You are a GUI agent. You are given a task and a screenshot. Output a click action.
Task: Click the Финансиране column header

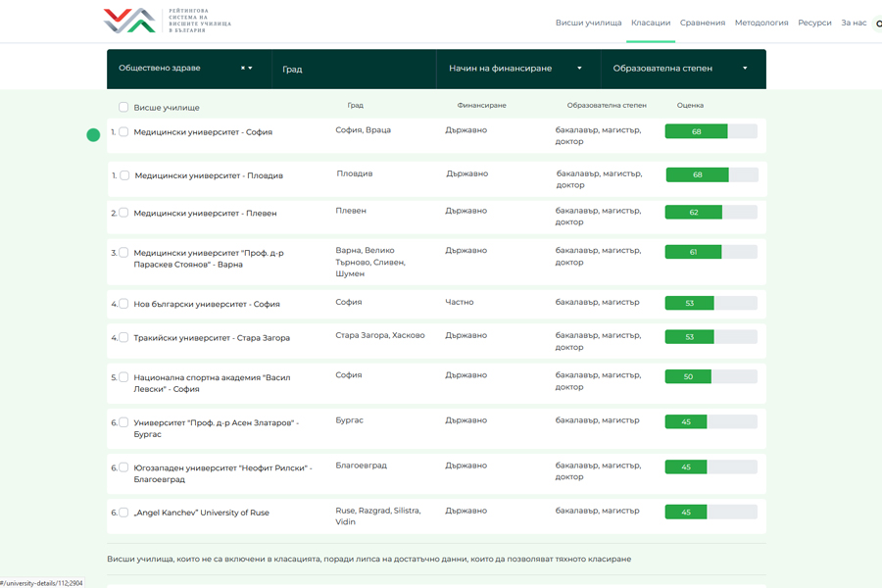coord(481,105)
